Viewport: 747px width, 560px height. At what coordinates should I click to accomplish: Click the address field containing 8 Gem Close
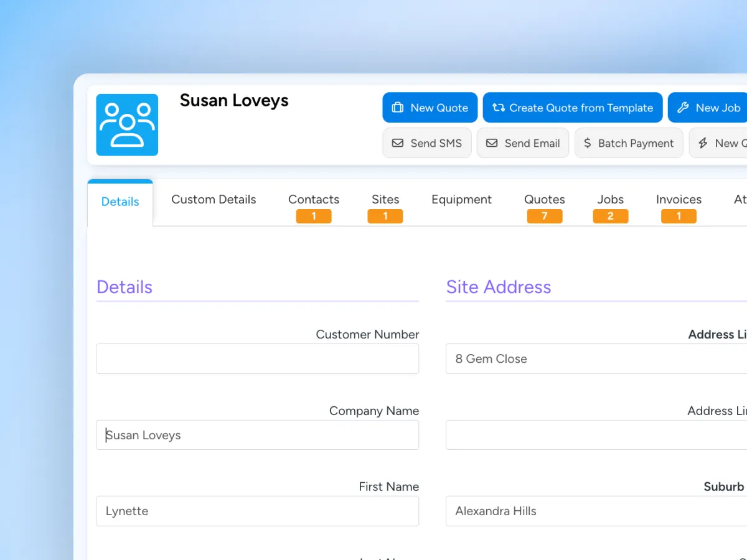[596, 359]
